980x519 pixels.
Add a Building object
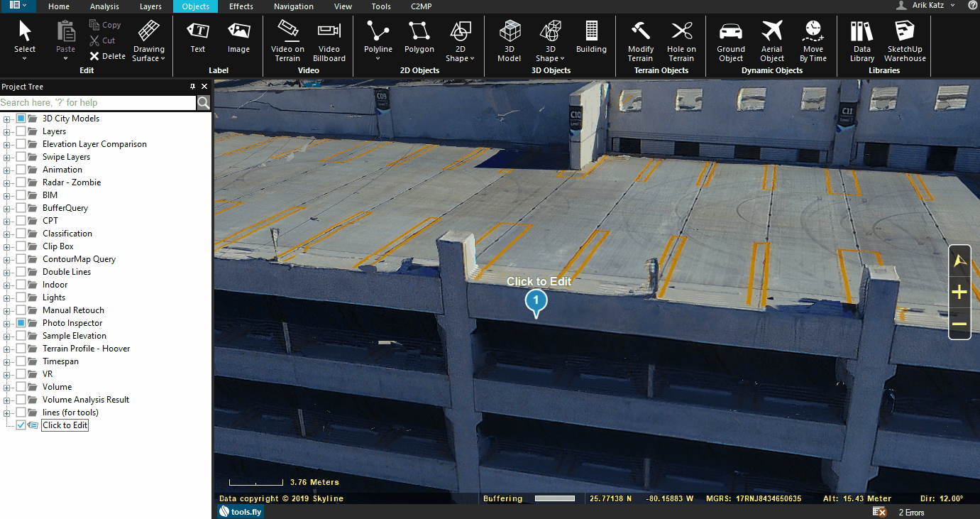coord(591,38)
